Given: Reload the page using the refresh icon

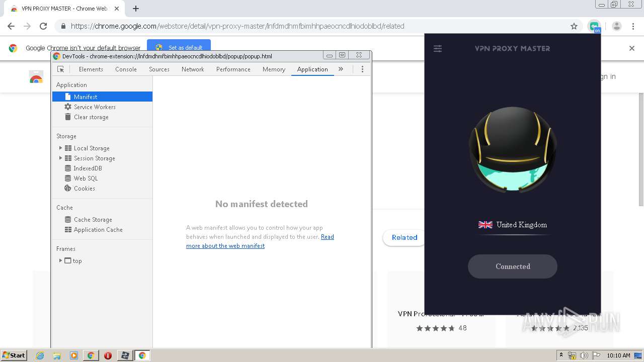Looking at the screenshot, I should click(43, 26).
